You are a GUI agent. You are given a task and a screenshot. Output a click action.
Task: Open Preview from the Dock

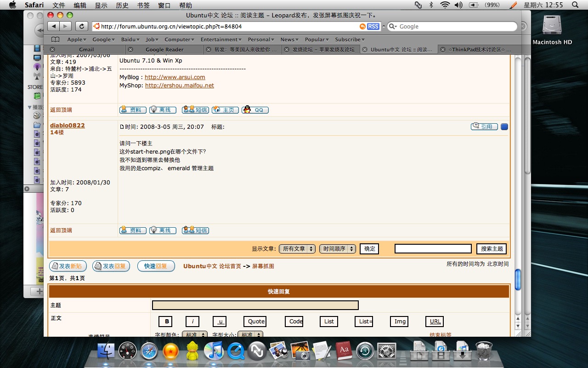click(x=278, y=351)
